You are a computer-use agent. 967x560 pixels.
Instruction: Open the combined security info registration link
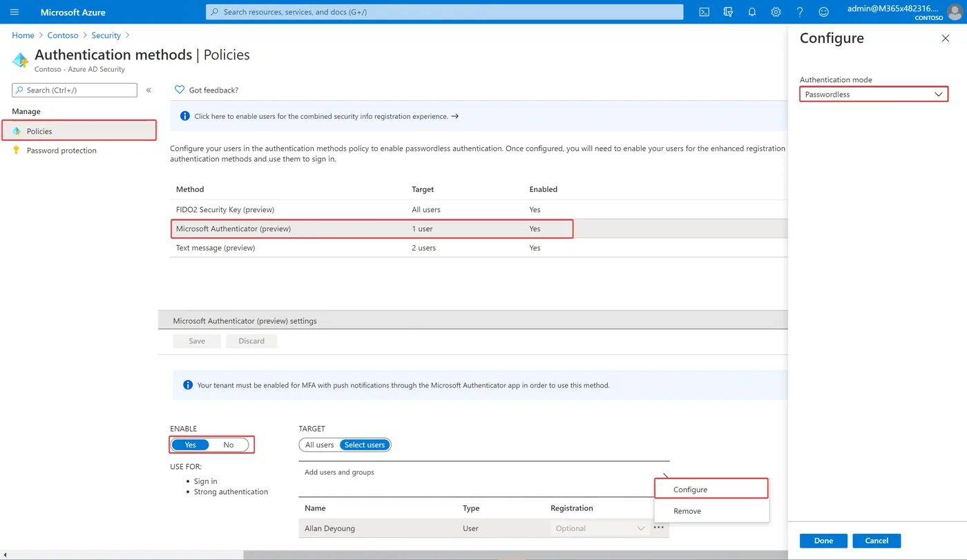(327, 116)
